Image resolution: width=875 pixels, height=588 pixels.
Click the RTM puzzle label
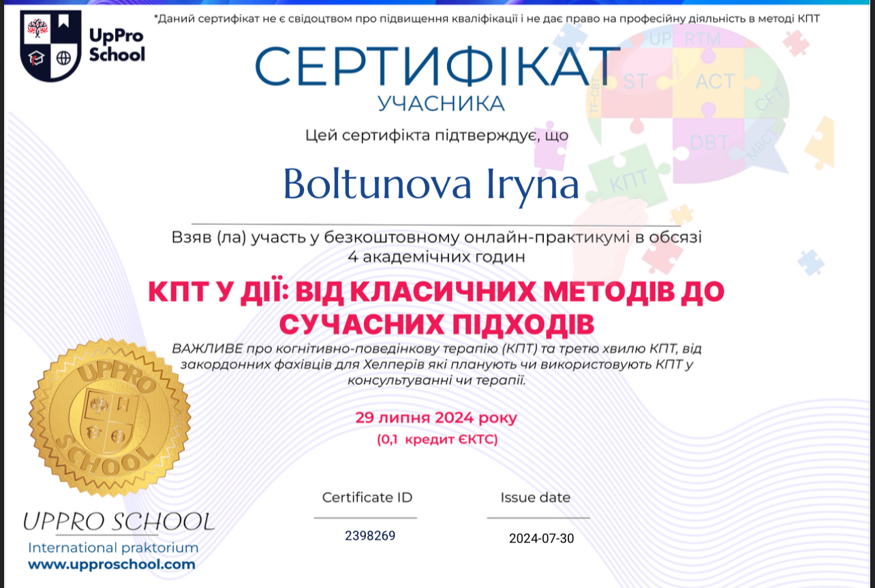tap(702, 40)
